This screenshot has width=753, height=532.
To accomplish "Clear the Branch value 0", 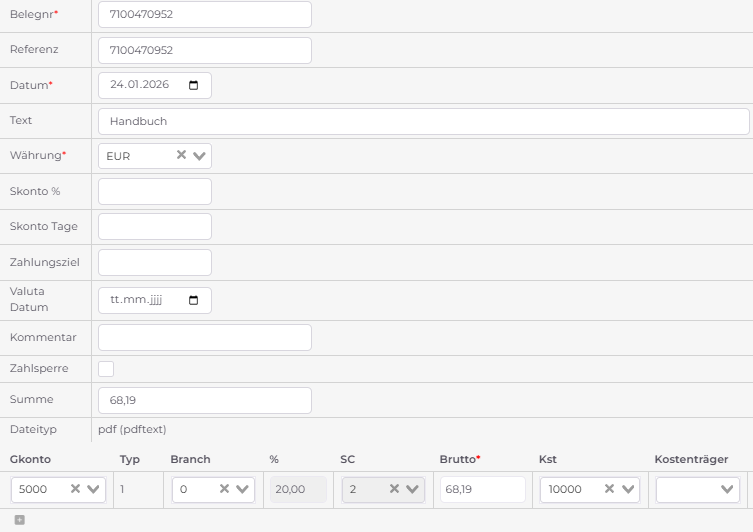I will pos(225,489).
